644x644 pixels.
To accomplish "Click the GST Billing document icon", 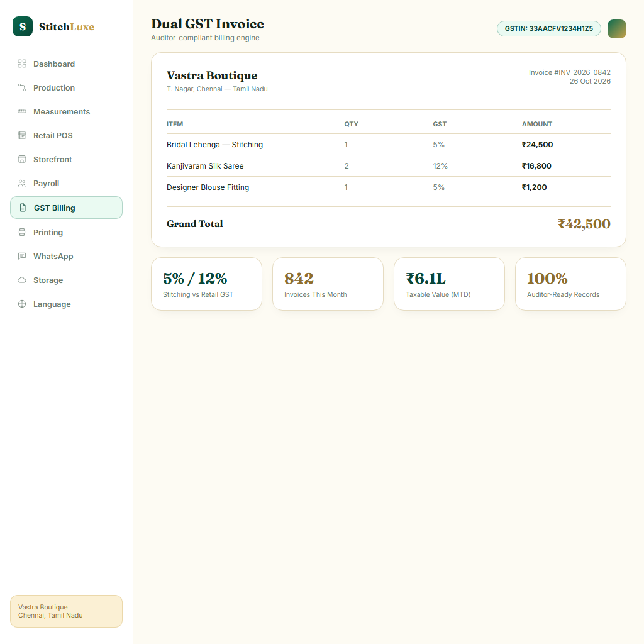I will click(23, 208).
